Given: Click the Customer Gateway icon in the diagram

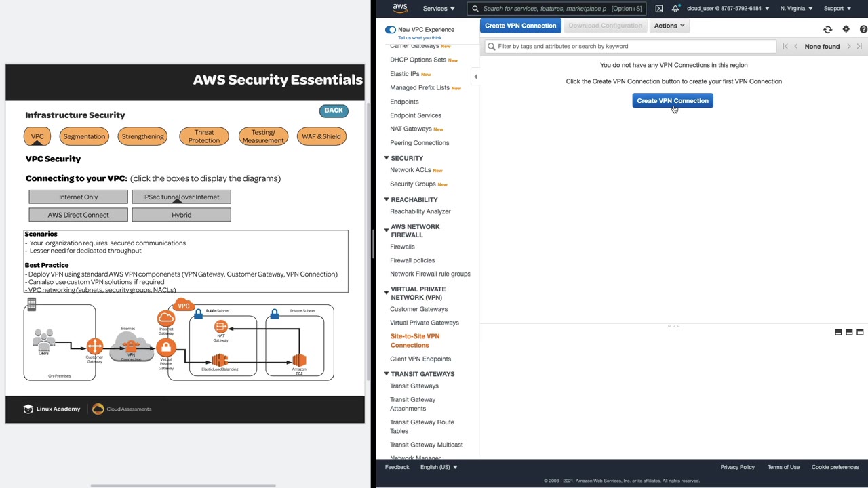Looking at the screenshot, I should (94, 347).
